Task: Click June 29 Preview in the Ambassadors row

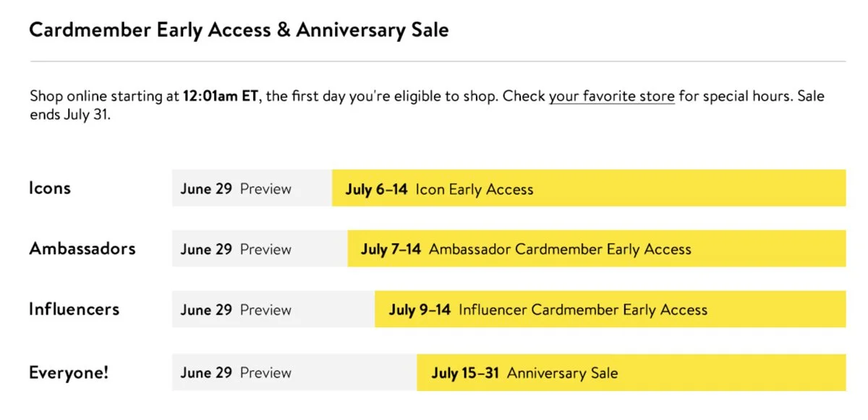Action: (x=236, y=249)
